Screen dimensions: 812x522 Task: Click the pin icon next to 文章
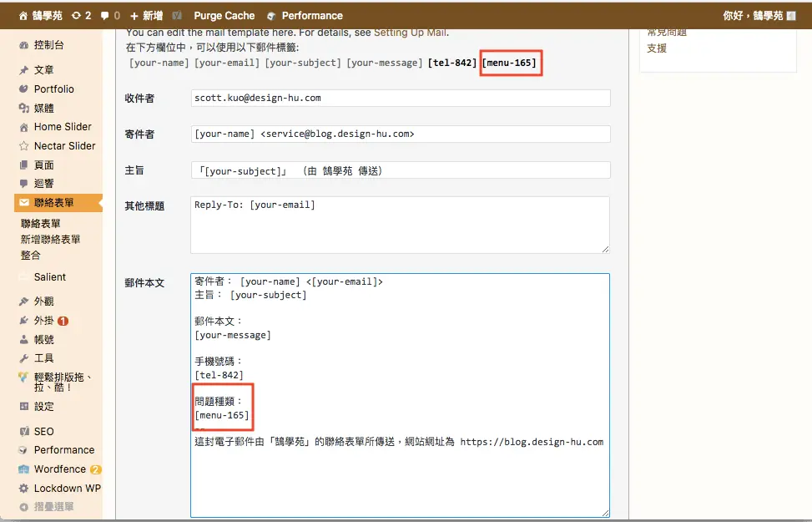coord(24,70)
